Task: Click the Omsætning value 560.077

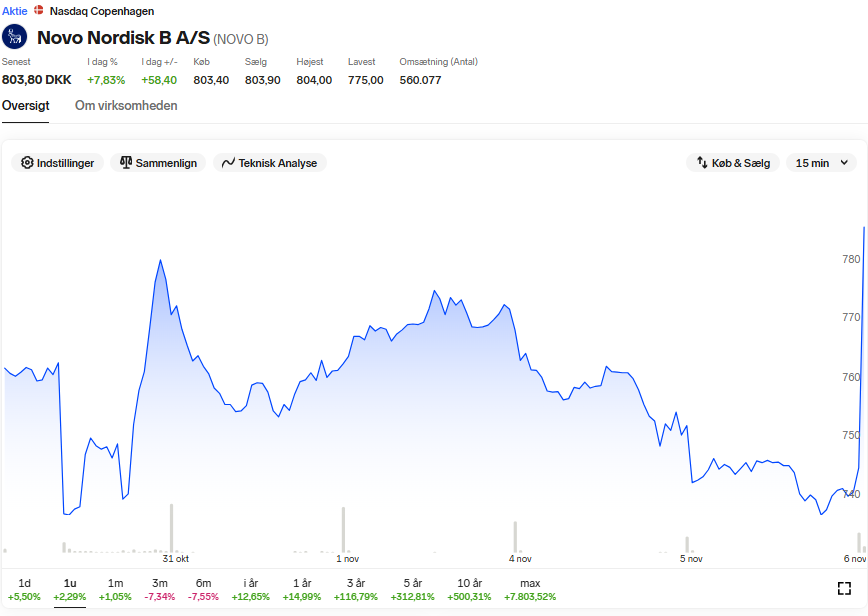Action: 420,80
